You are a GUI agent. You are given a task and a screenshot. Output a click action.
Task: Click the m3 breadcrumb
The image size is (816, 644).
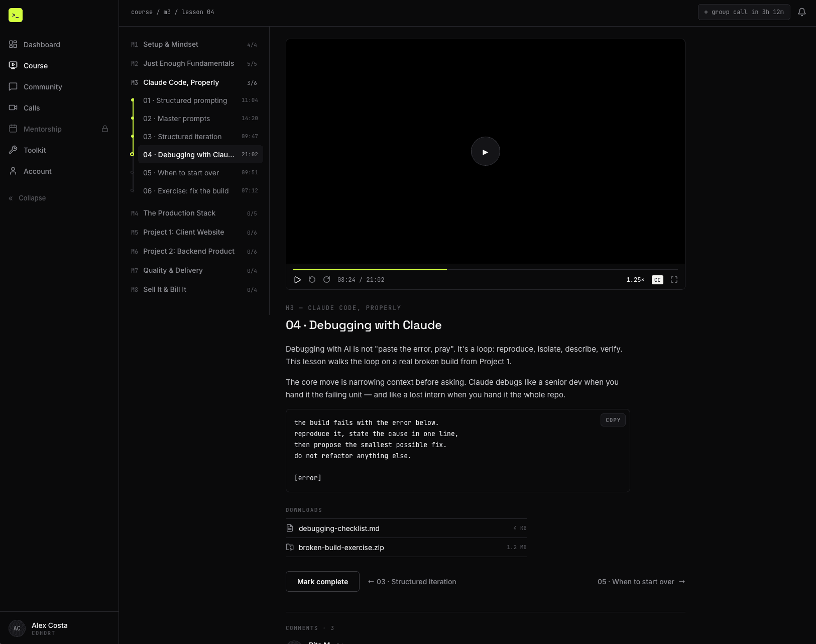tap(167, 12)
